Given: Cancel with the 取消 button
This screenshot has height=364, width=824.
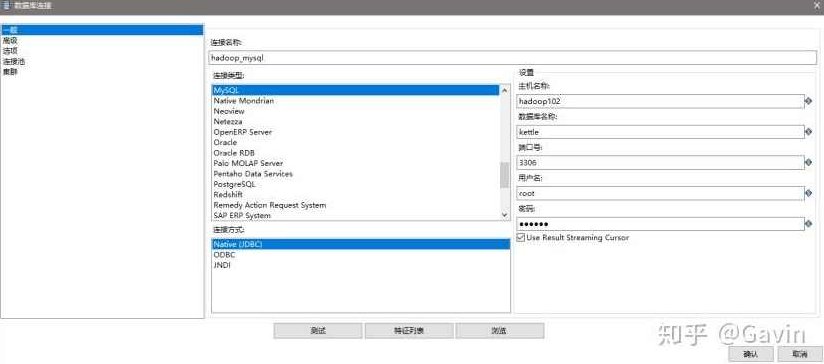Looking at the screenshot, I should (x=799, y=354).
